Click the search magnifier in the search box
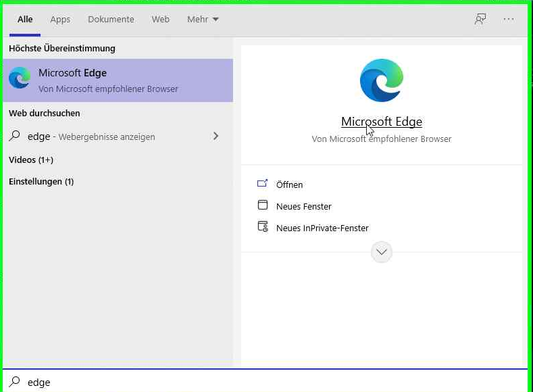 15,381
